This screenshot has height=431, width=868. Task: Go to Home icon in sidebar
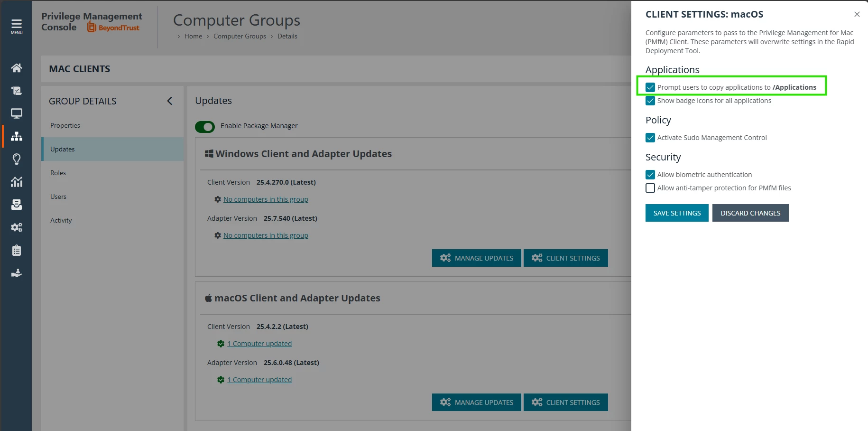pyautogui.click(x=17, y=68)
